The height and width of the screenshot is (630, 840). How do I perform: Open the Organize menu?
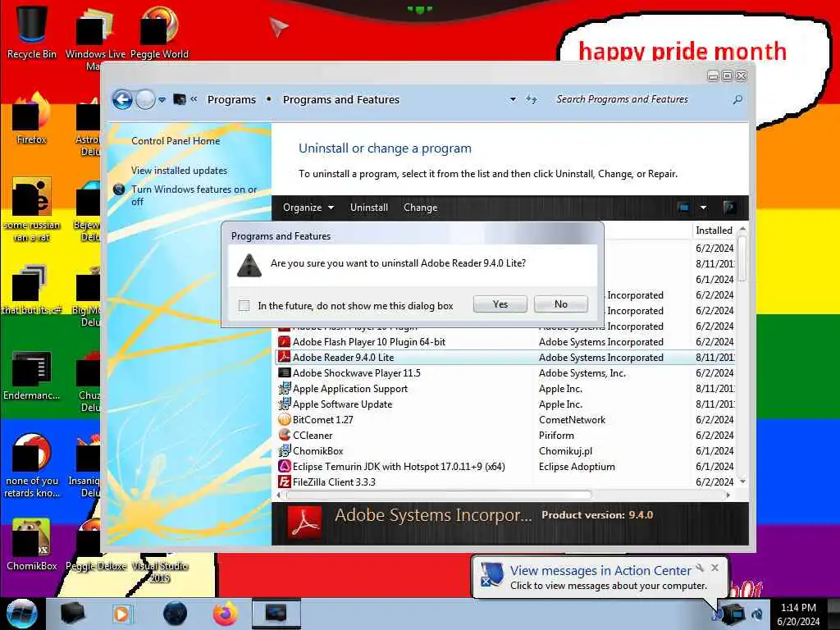coord(308,208)
